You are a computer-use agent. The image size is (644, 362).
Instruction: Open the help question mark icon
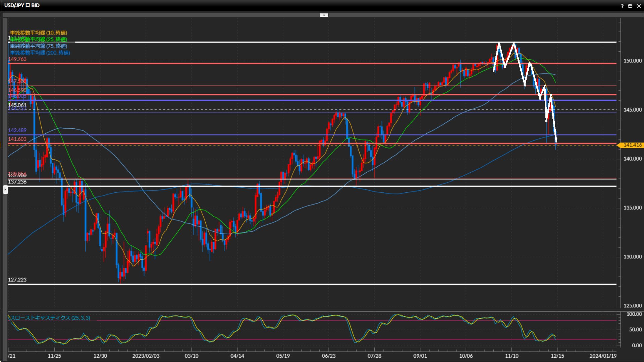[622, 6]
